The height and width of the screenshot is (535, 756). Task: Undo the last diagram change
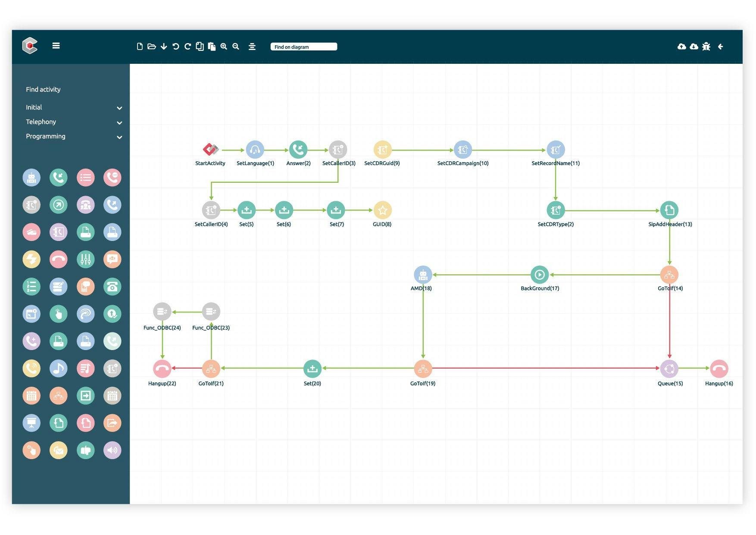click(x=175, y=47)
